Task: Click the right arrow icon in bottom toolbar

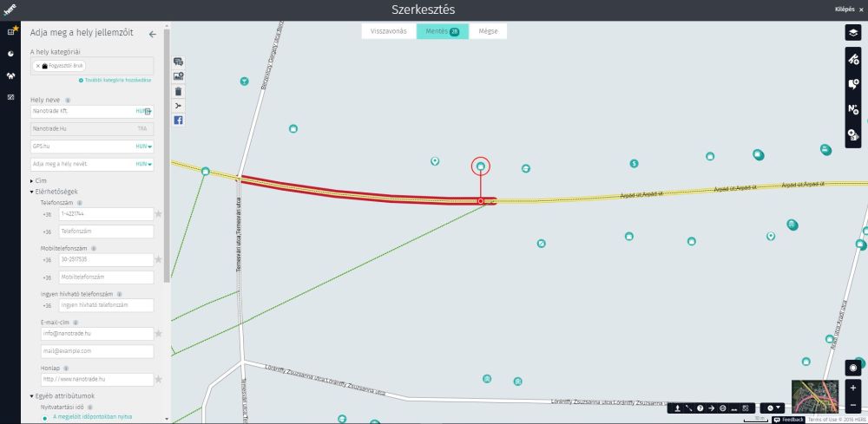Action: click(712, 408)
